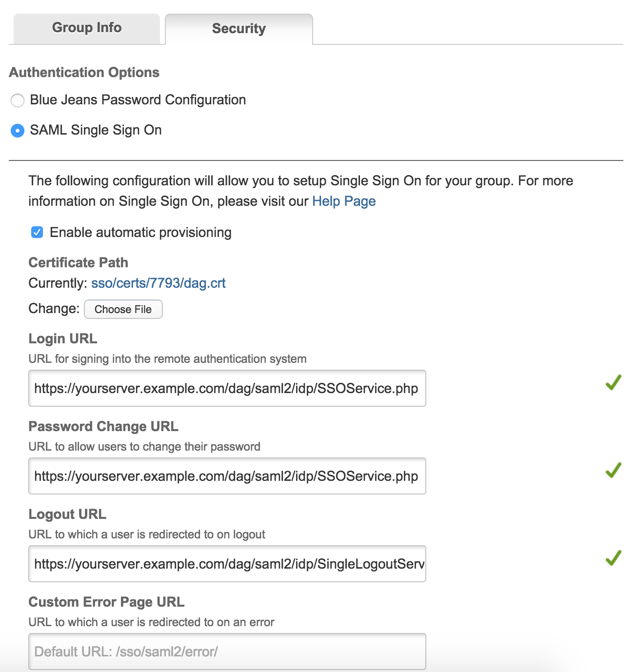
Task: Switch to the Group Info tab
Action: point(86,28)
